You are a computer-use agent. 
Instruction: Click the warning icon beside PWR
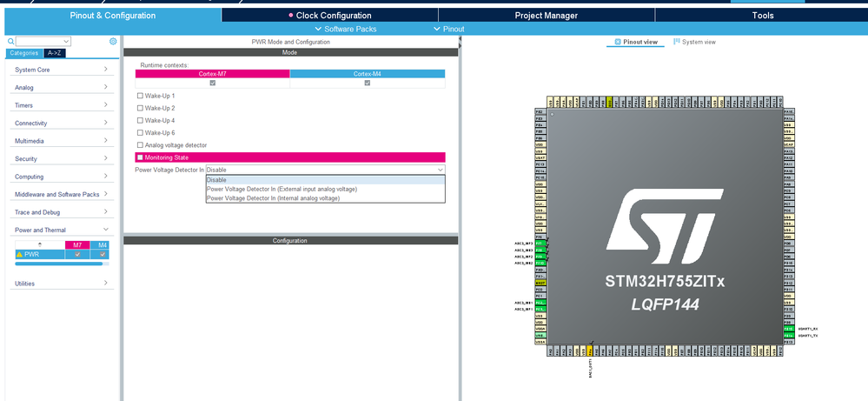tap(19, 254)
